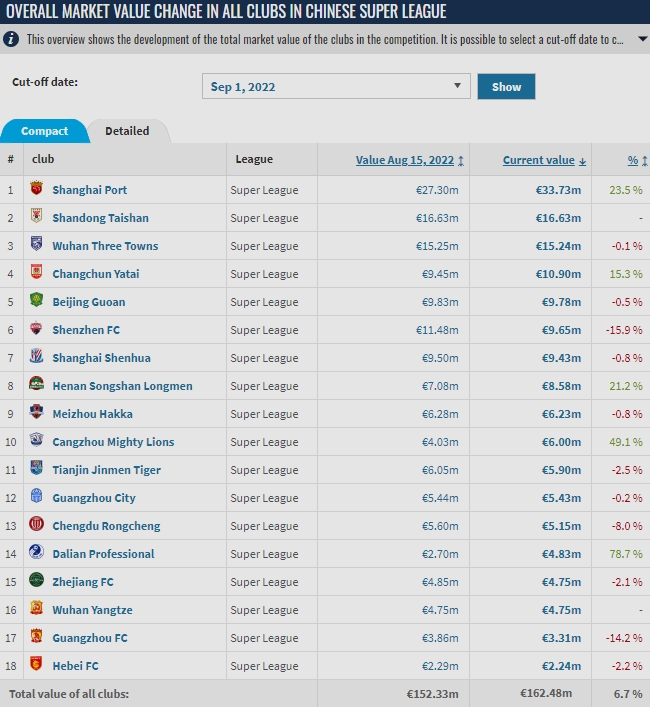The width and height of the screenshot is (650, 707).
Task: Switch to the Detailed tab
Action: (127, 131)
